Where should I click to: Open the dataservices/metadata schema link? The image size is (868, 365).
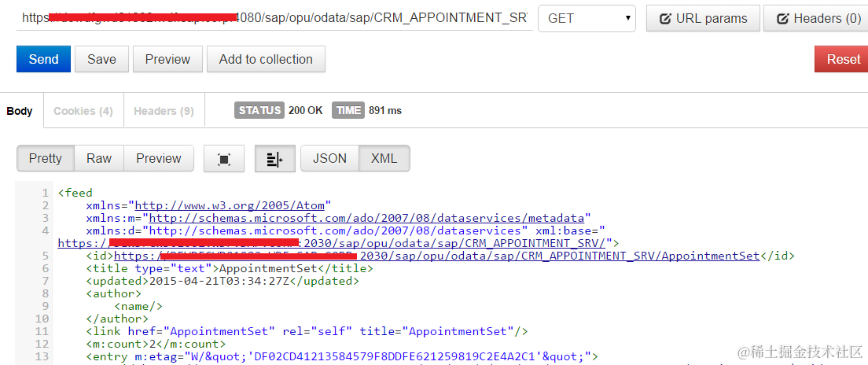pyautogui.click(x=367, y=218)
